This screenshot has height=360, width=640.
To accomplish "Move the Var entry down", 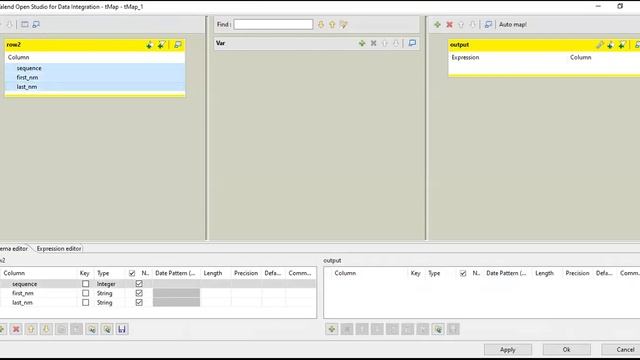I will click(x=396, y=43).
